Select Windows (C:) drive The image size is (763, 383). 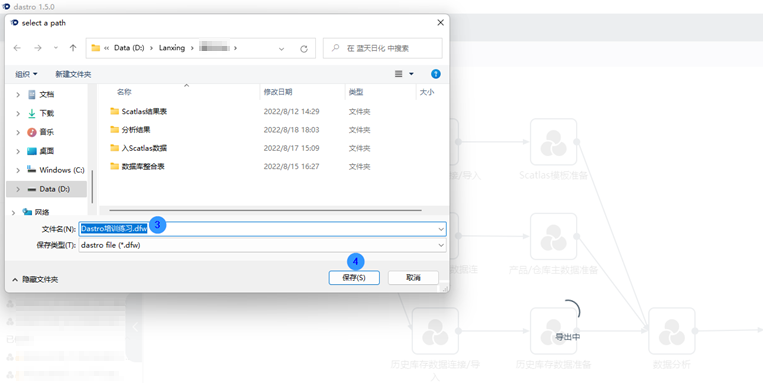pyautogui.click(x=62, y=170)
